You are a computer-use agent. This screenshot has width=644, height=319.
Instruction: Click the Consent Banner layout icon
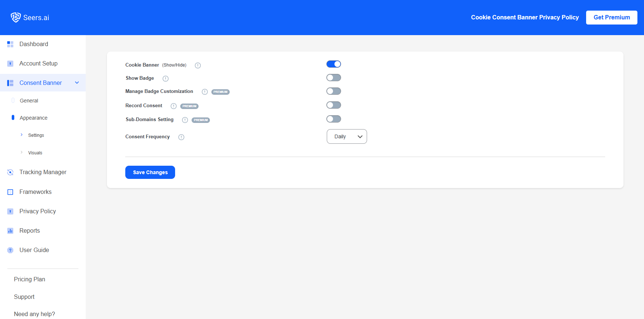10,83
